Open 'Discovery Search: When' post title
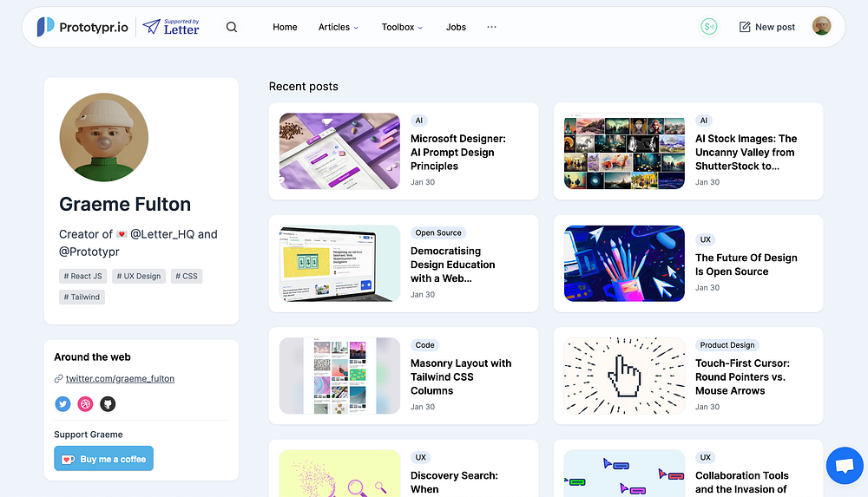Screen dimensions: 868x497 (x=454, y=482)
